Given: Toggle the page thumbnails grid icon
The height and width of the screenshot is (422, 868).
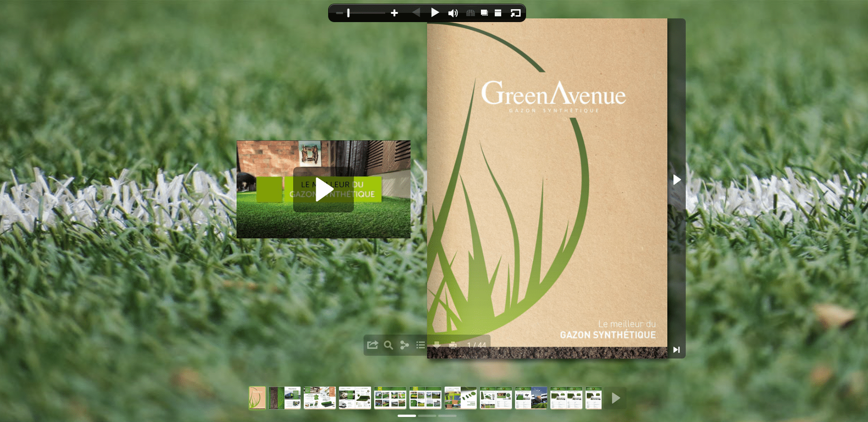Looking at the screenshot, I should pos(470,13).
